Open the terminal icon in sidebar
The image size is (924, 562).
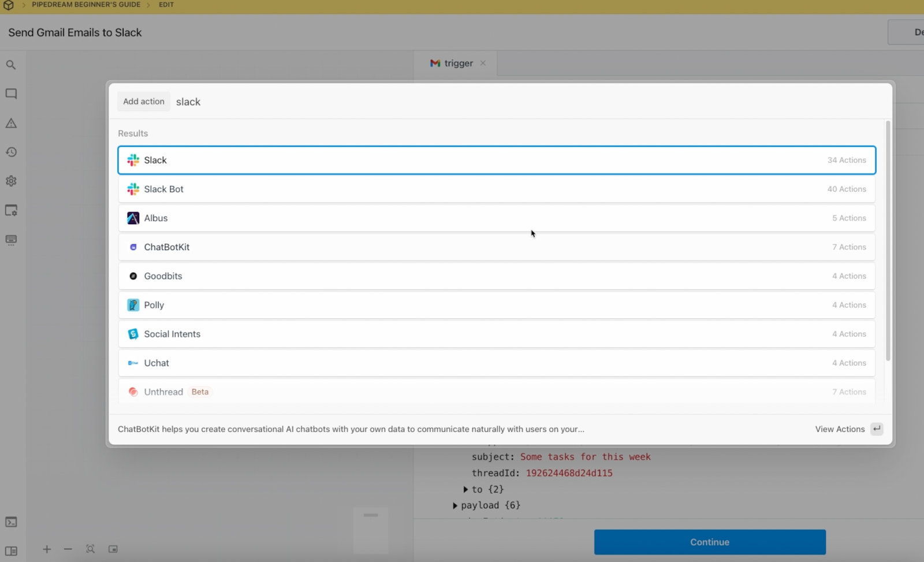point(11,522)
